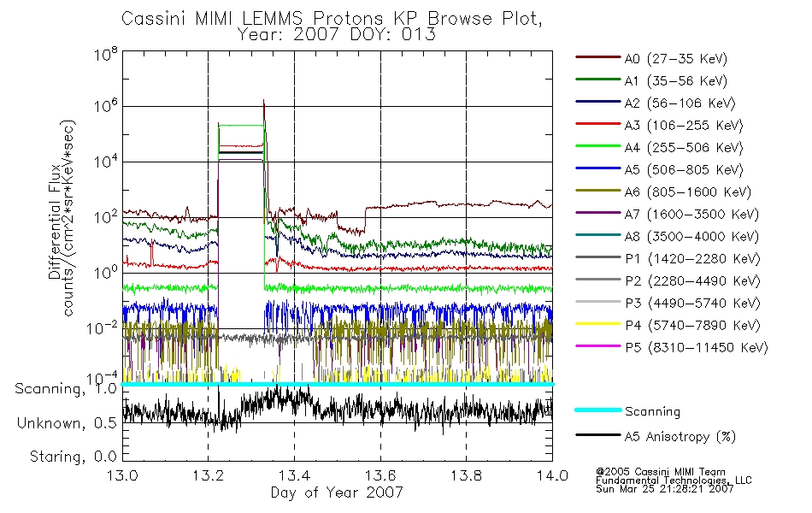The height and width of the screenshot is (513, 812).
Task: Click the green A4 plateau top between 13.22 and 13.33
Action: 241,125
